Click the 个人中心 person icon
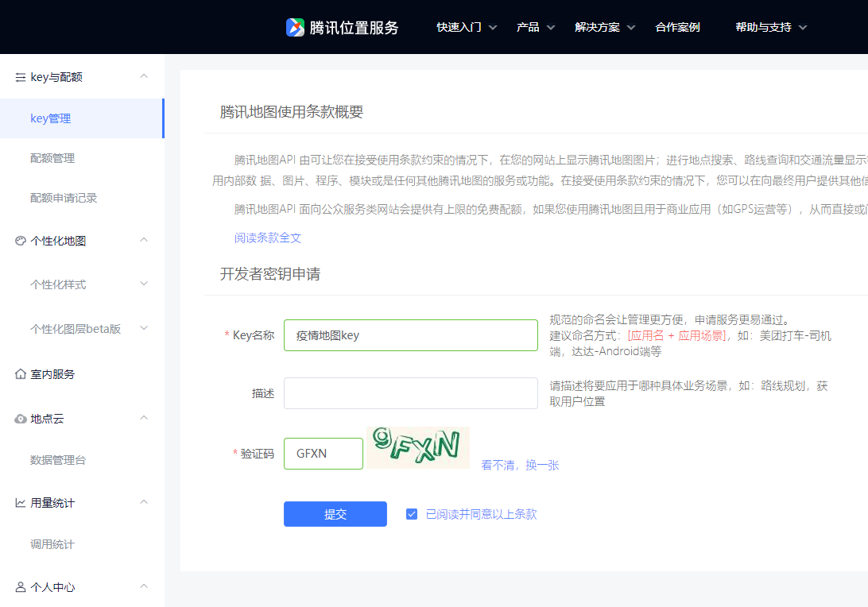This screenshot has height=607, width=868. (21, 587)
